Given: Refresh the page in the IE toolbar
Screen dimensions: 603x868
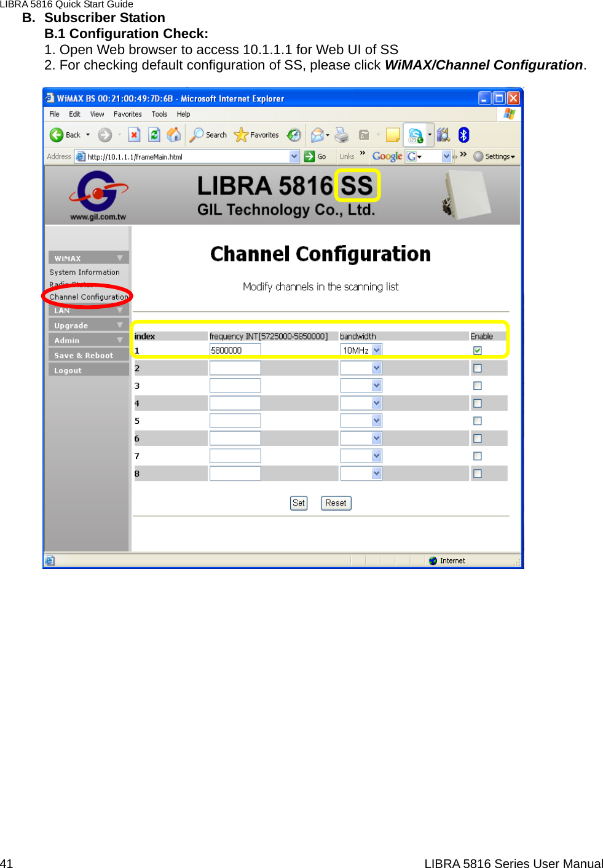Looking at the screenshot, I should (154, 135).
